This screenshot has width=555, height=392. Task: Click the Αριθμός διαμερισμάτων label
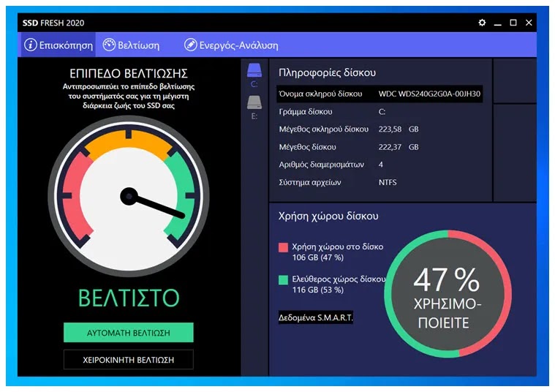point(322,165)
